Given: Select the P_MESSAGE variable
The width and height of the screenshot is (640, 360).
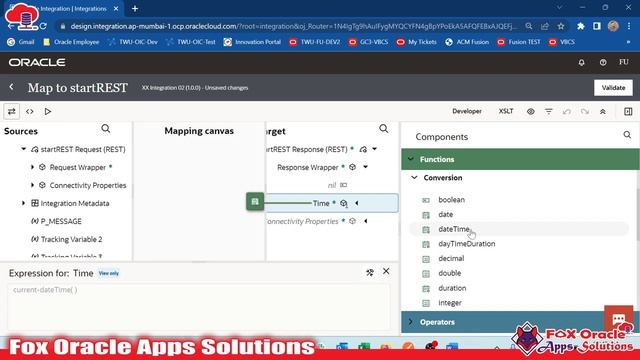Looking at the screenshot, I should 61,221.
